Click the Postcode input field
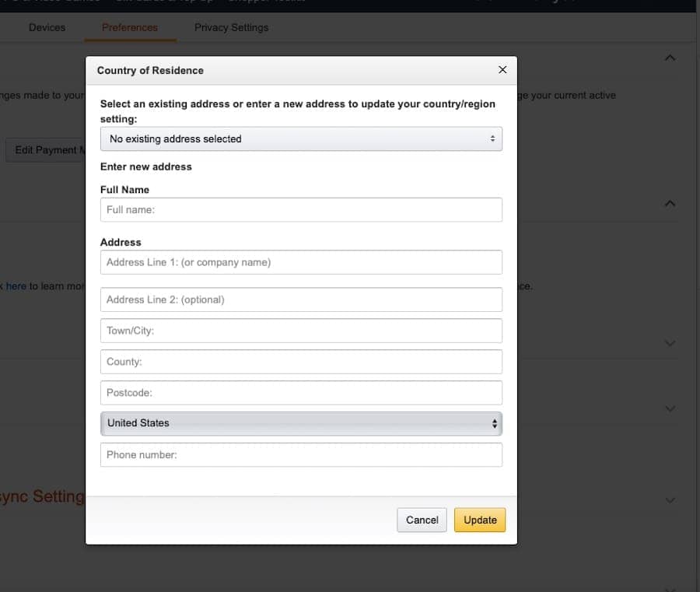The image size is (700, 592). pos(301,393)
